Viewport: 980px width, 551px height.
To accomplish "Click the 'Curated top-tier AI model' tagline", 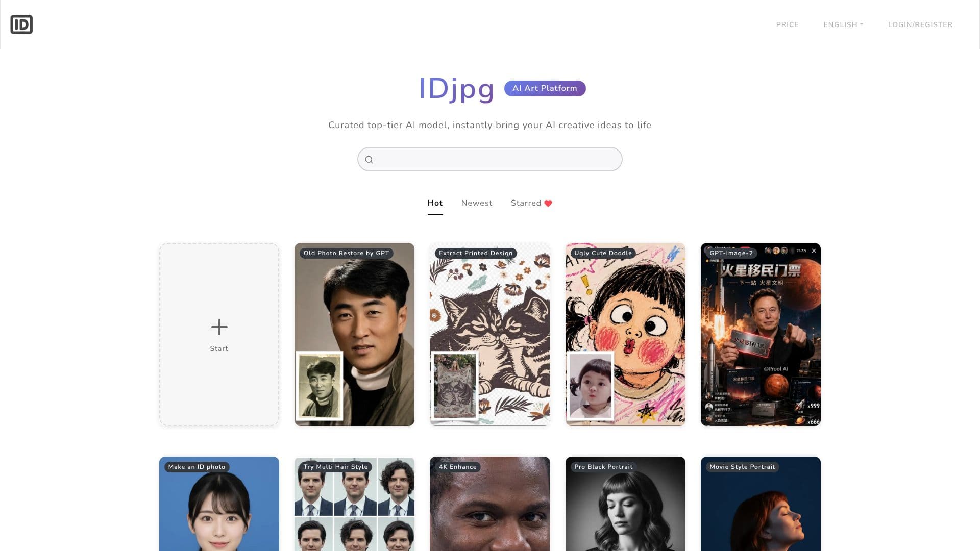I will [x=489, y=125].
